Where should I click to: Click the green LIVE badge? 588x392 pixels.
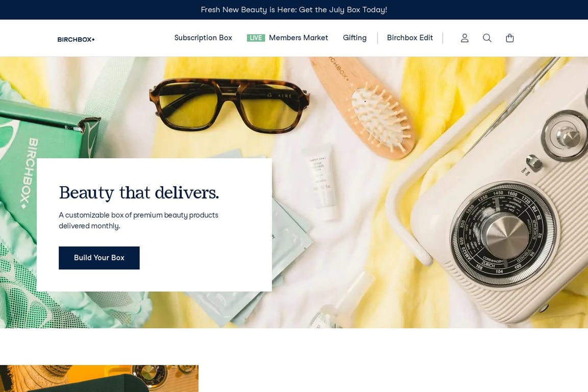pyautogui.click(x=256, y=38)
